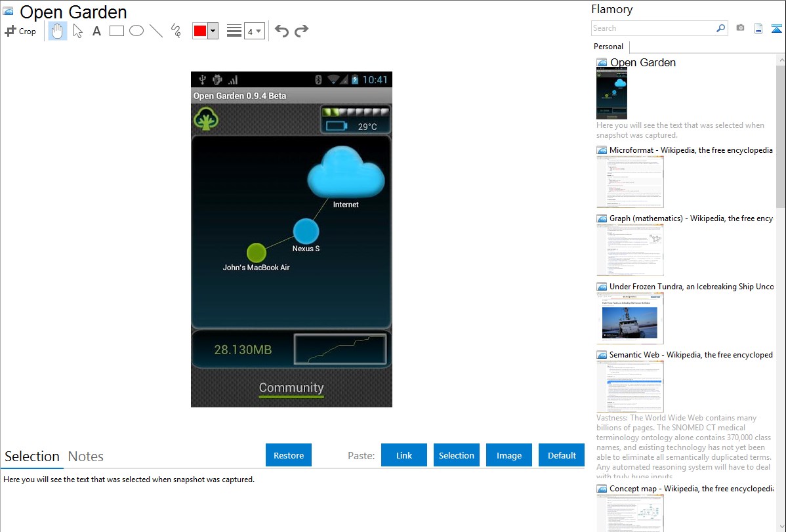Select the Concept map - Wikipedia entry title
786x532 pixels.
[692, 488]
